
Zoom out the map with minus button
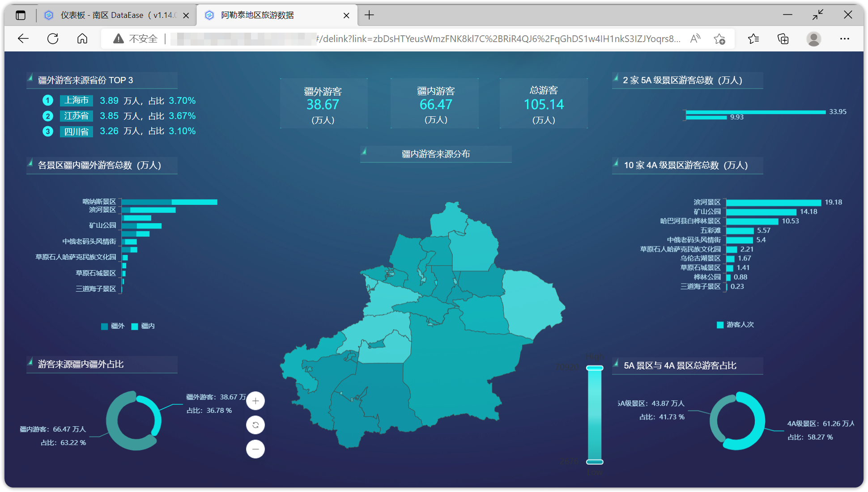click(255, 449)
